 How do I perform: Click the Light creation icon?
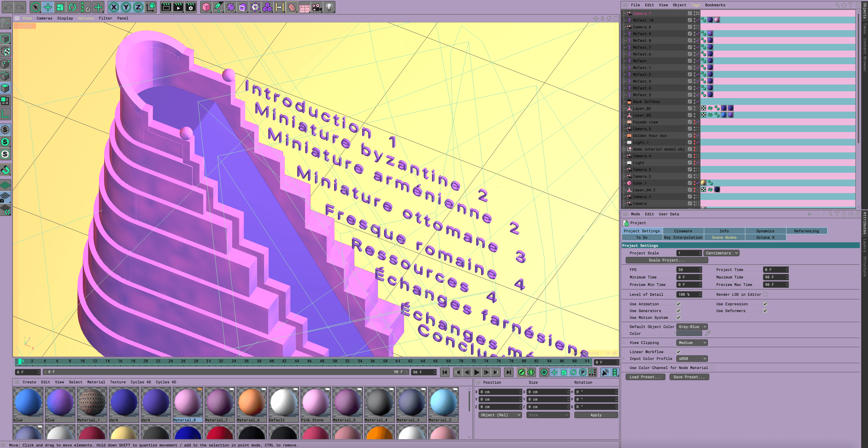(x=329, y=7)
